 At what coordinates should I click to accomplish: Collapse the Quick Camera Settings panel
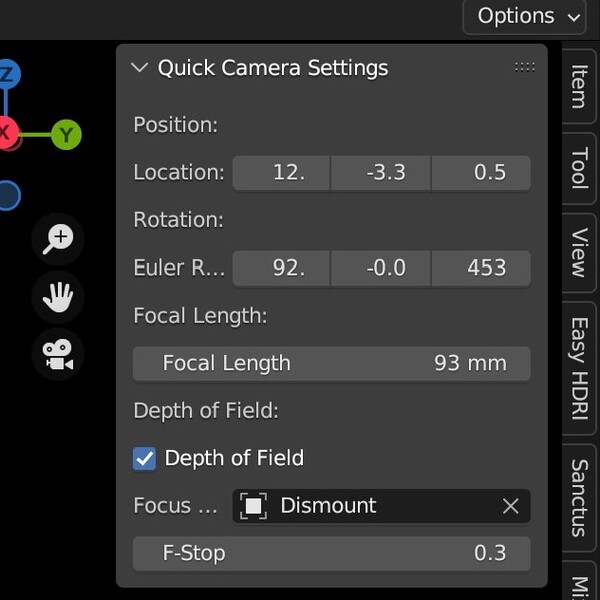[x=139, y=68]
